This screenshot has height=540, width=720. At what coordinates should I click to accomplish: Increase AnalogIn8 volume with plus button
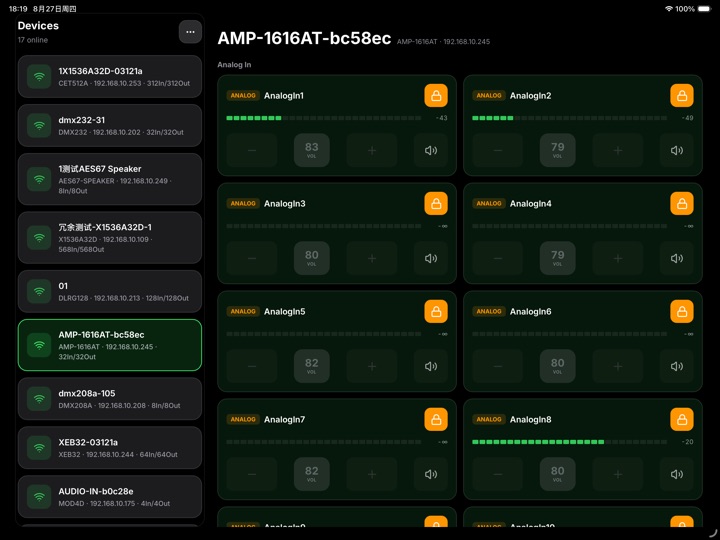(618, 474)
